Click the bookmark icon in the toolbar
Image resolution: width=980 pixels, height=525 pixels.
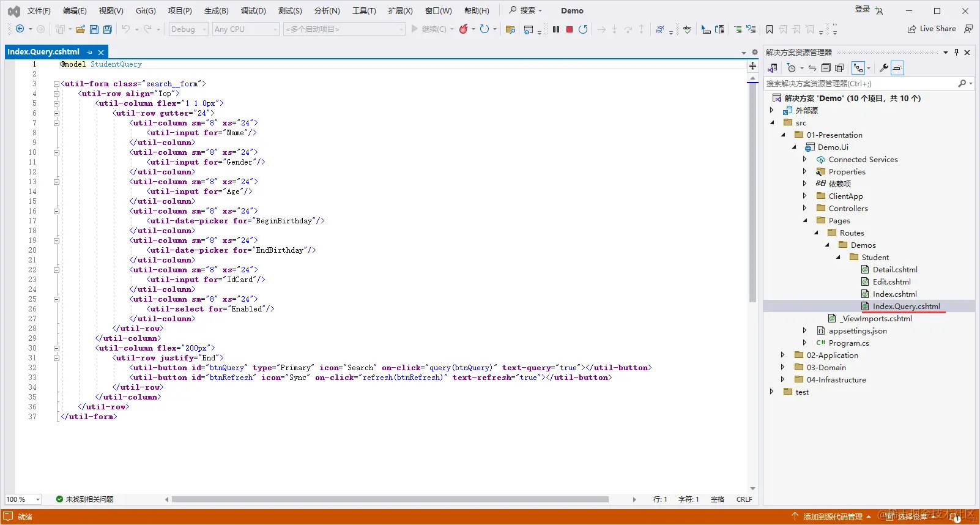point(770,29)
